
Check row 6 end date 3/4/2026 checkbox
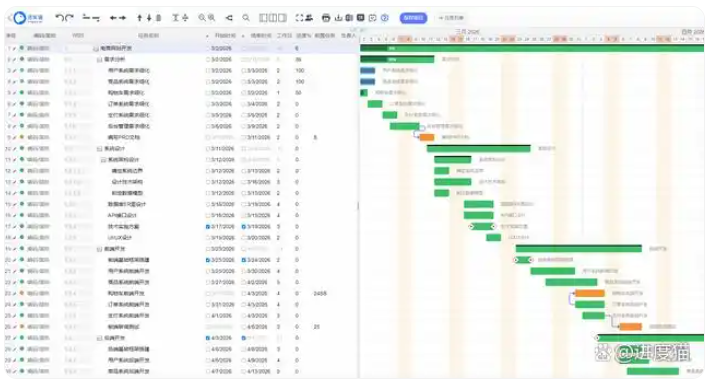244,104
